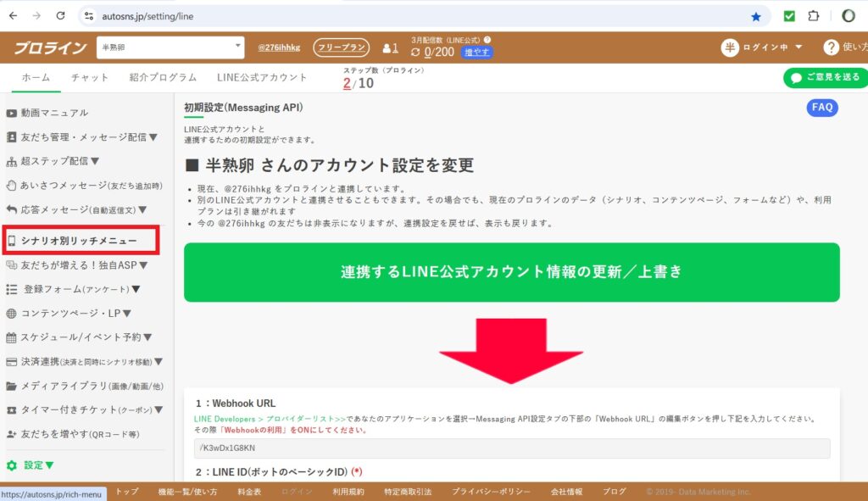Click the help icon beside 3月配信数

click(x=487, y=40)
